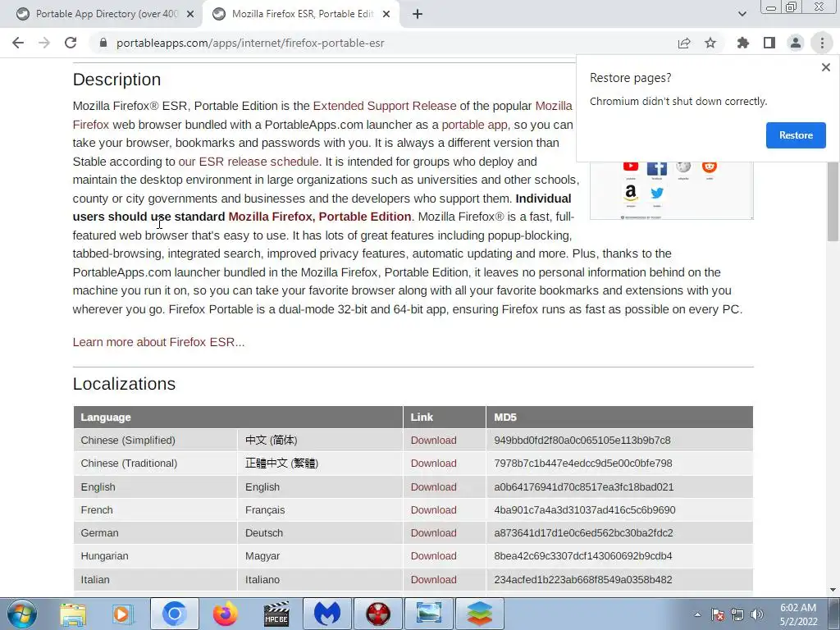Download the Hungarian version

coord(433,556)
